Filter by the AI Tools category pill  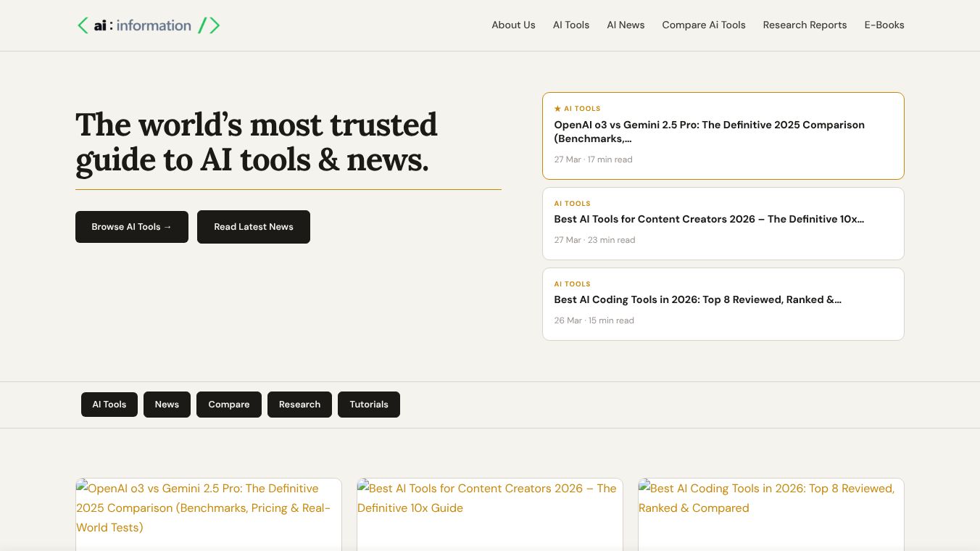click(109, 405)
